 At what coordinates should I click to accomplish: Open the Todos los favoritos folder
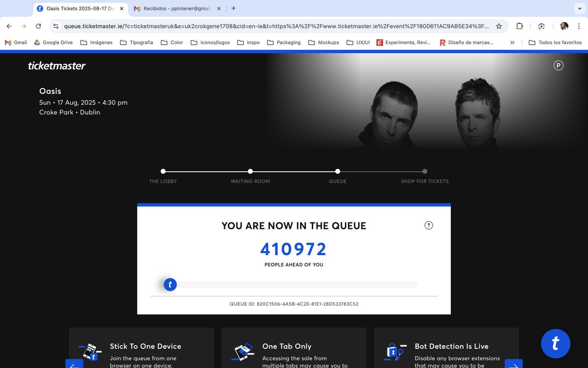[x=555, y=42]
